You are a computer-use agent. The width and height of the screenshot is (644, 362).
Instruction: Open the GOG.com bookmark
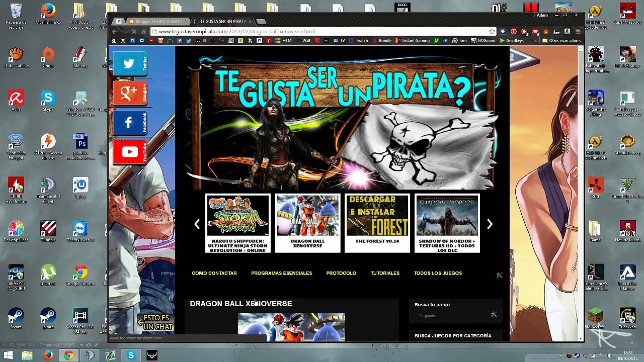(483, 41)
